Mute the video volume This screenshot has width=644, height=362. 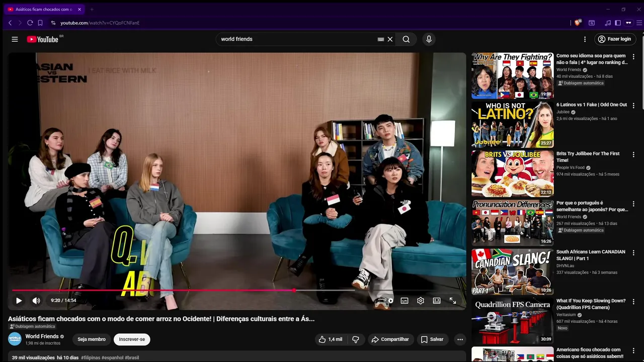coord(36,301)
